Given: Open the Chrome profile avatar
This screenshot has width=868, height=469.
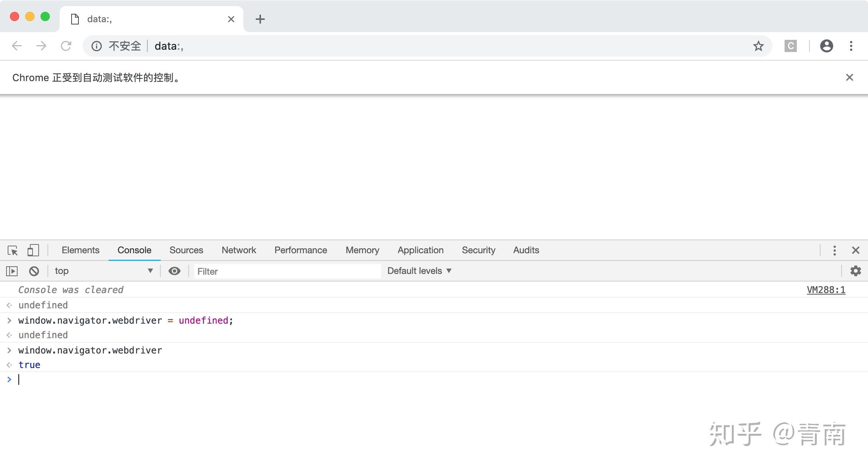Looking at the screenshot, I should click(x=827, y=46).
